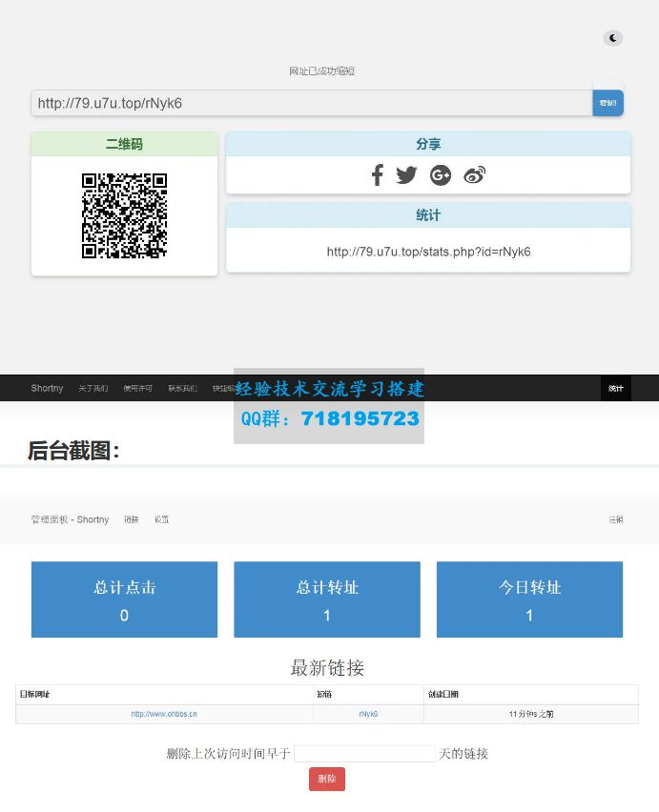Screen dimensions: 659x812
Task: Open the 链接 admin menu item
Action: 131,519
